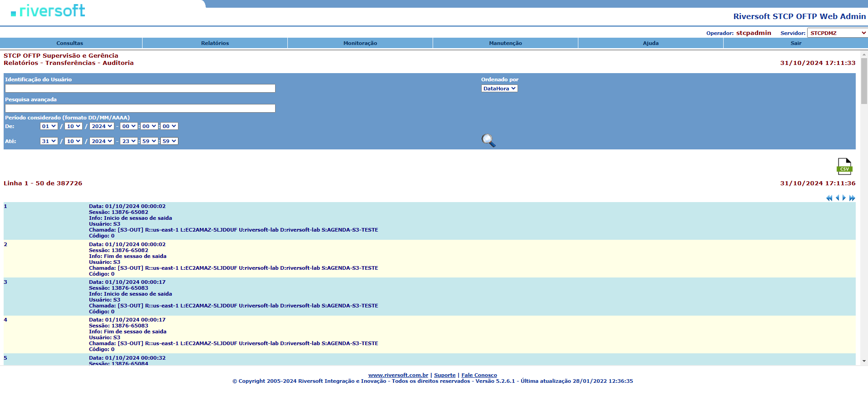The width and height of the screenshot is (868, 396).
Task: Click the 'Riversoft STCP OFTP Web Admin' title
Action: (799, 16)
